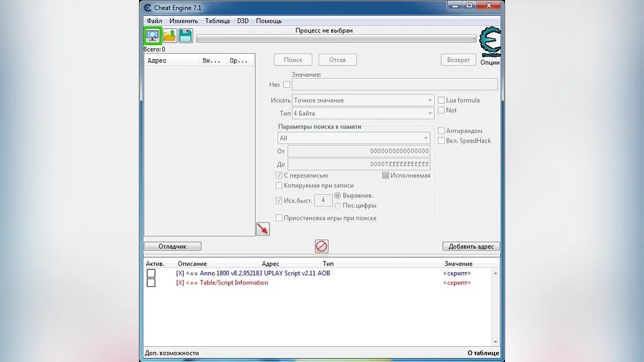Click the Отладчик button

point(172,246)
